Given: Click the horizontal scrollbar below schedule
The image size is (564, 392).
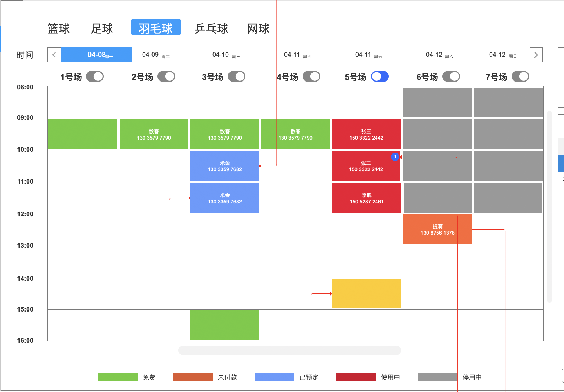Looking at the screenshot, I should [289, 350].
